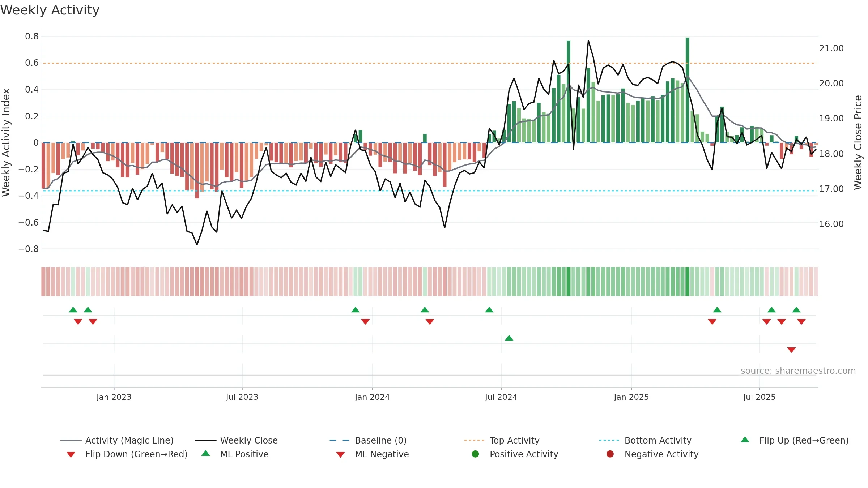Click the ML Negative triangle after Jul 2025

(x=791, y=350)
